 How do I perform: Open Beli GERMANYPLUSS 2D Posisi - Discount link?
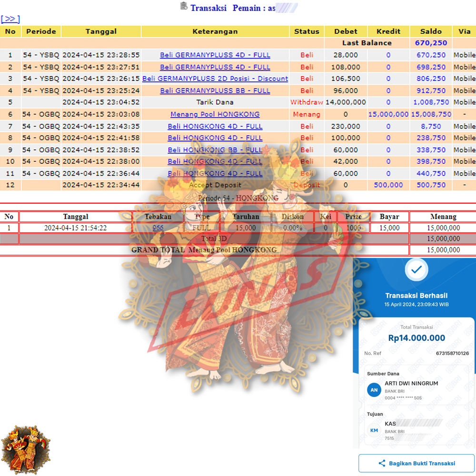click(215, 79)
